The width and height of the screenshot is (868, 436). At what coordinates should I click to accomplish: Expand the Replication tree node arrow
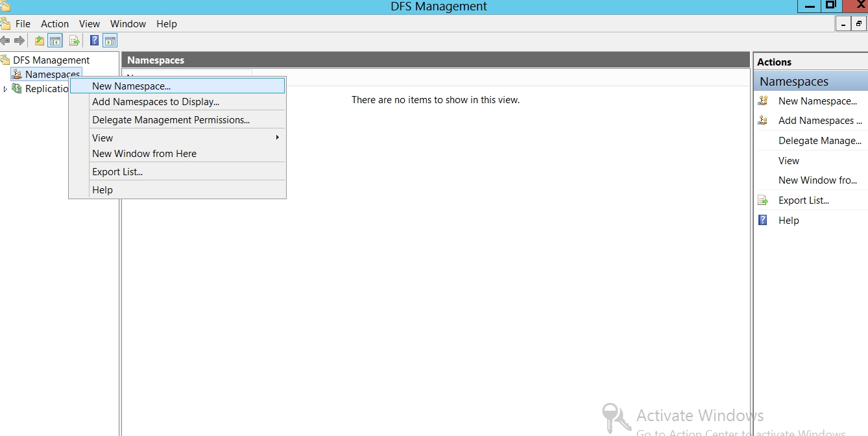pos(6,89)
